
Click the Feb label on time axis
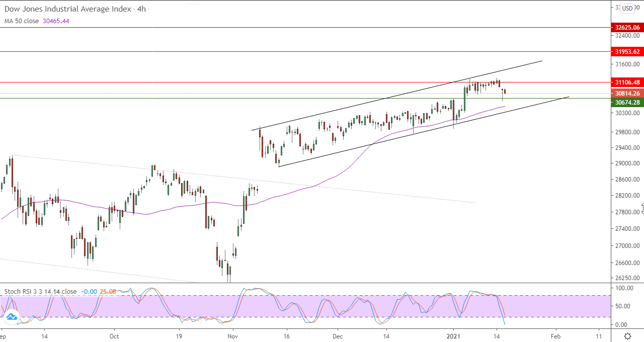pyautogui.click(x=555, y=335)
